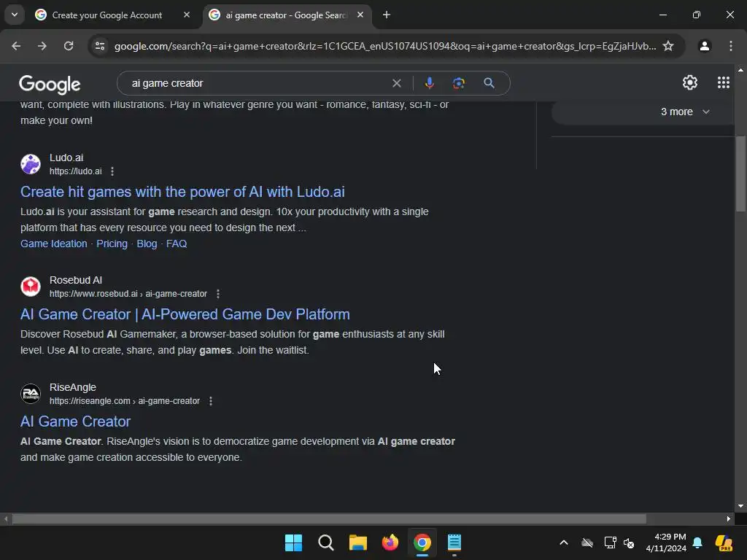
Task: Click into the ai game creator search field
Action: click(x=258, y=83)
